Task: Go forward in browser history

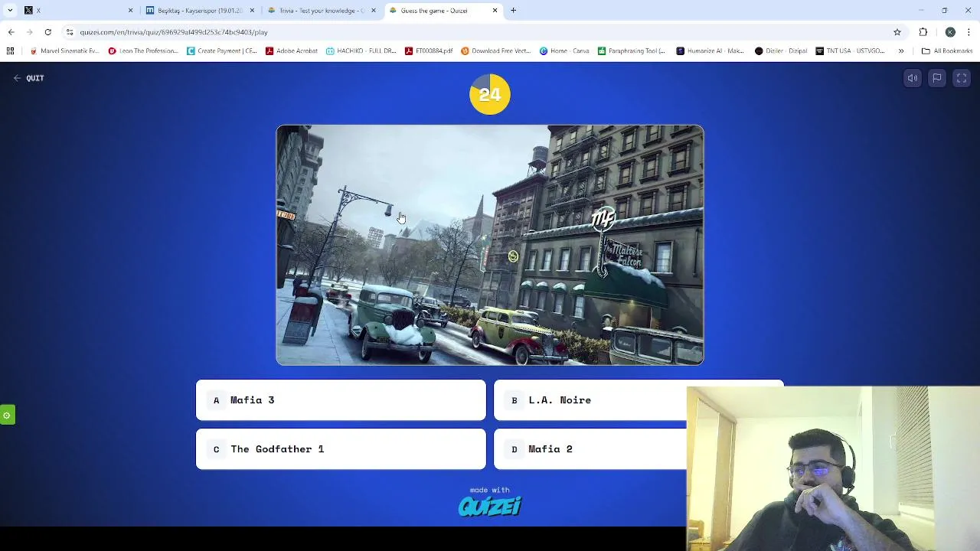Action: tap(29, 32)
